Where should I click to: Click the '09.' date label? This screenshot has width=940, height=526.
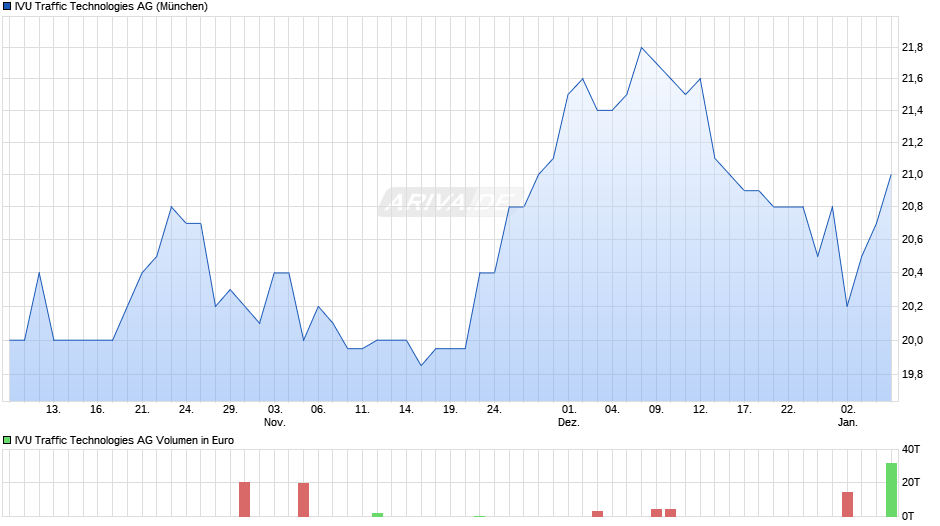(x=656, y=410)
